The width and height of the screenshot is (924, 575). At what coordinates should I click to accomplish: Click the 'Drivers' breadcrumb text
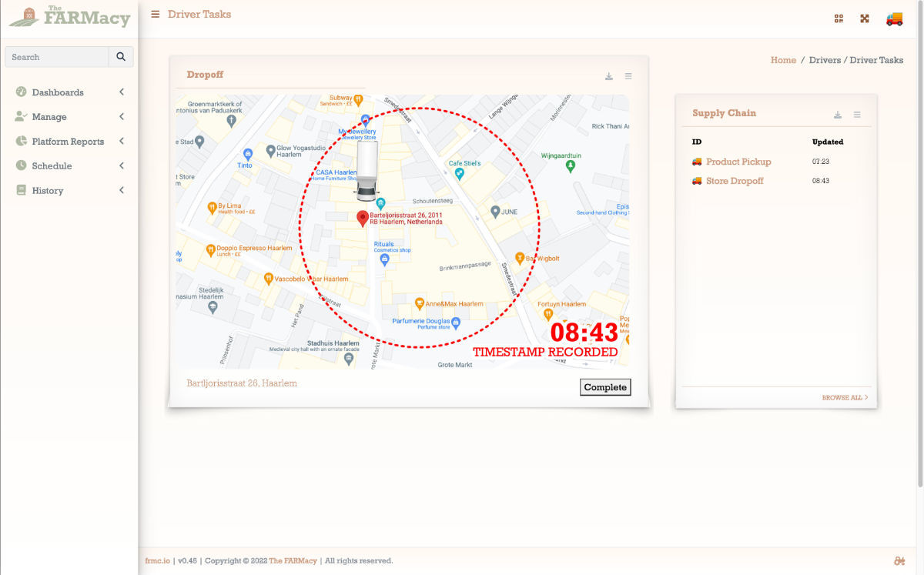[x=825, y=60]
